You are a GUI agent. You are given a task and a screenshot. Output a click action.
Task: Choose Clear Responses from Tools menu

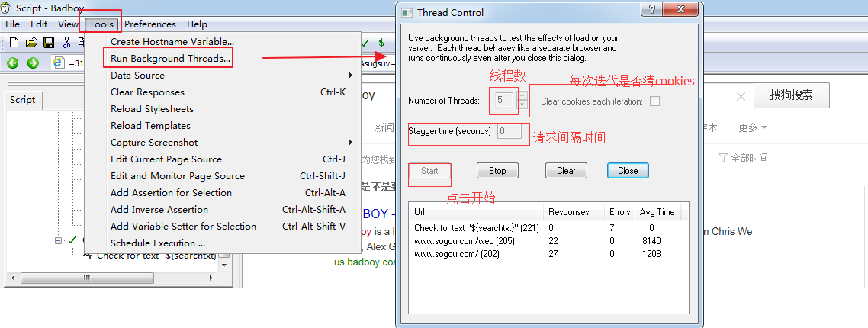point(147,92)
